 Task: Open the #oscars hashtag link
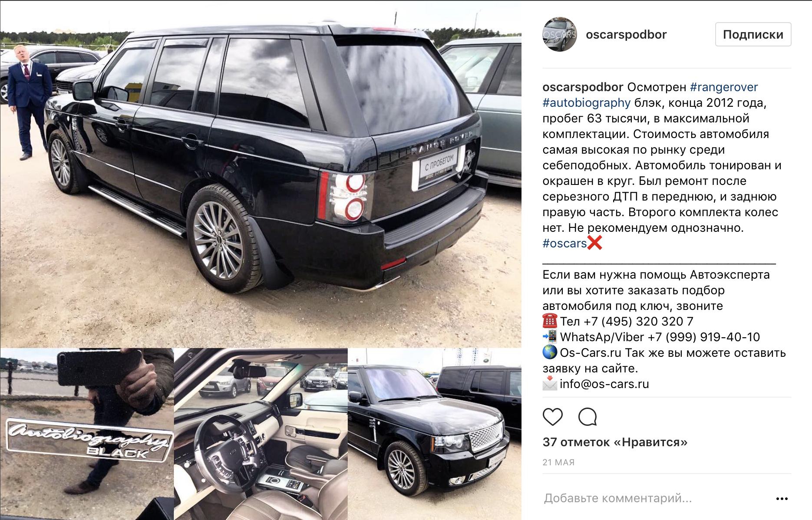564,244
